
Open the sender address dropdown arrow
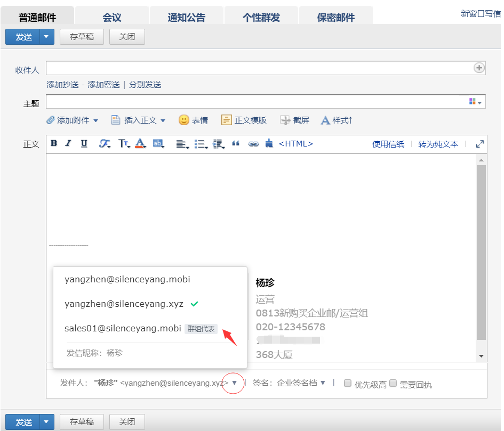(234, 383)
